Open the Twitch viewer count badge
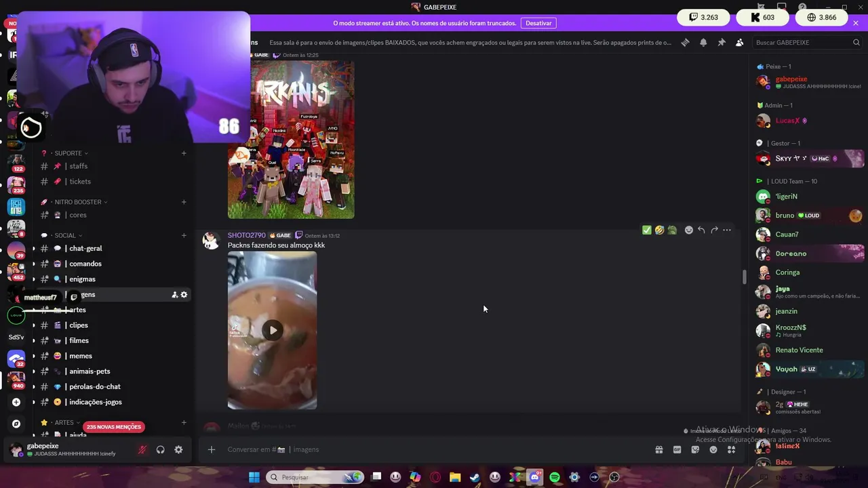Screen dimensions: 868x488 (703, 18)
